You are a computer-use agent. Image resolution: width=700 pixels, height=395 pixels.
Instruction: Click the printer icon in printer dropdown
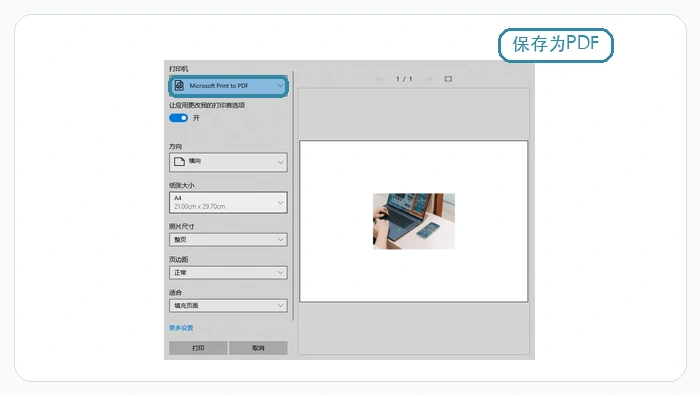[179, 86]
